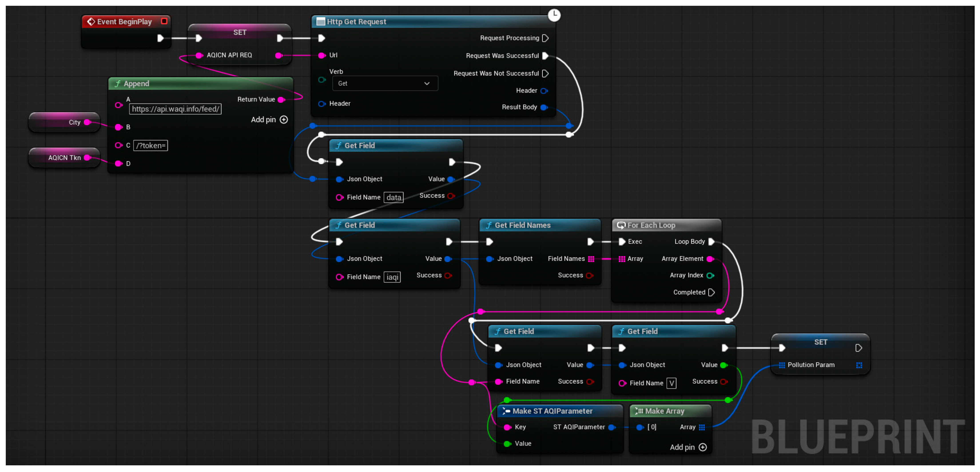This screenshot has height=472, width=980.
Task: Click the Make Array node icon
Action: (639, 411)
